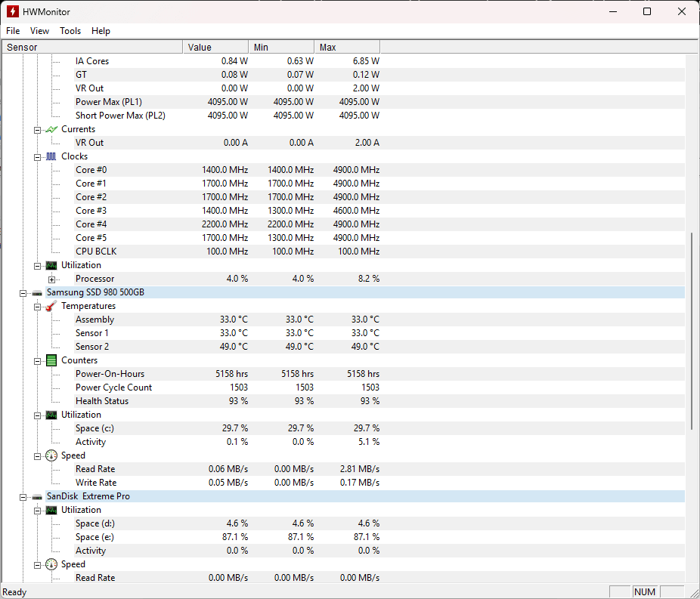Open the Help menu
700x599 pixels.
click(101, 31)
